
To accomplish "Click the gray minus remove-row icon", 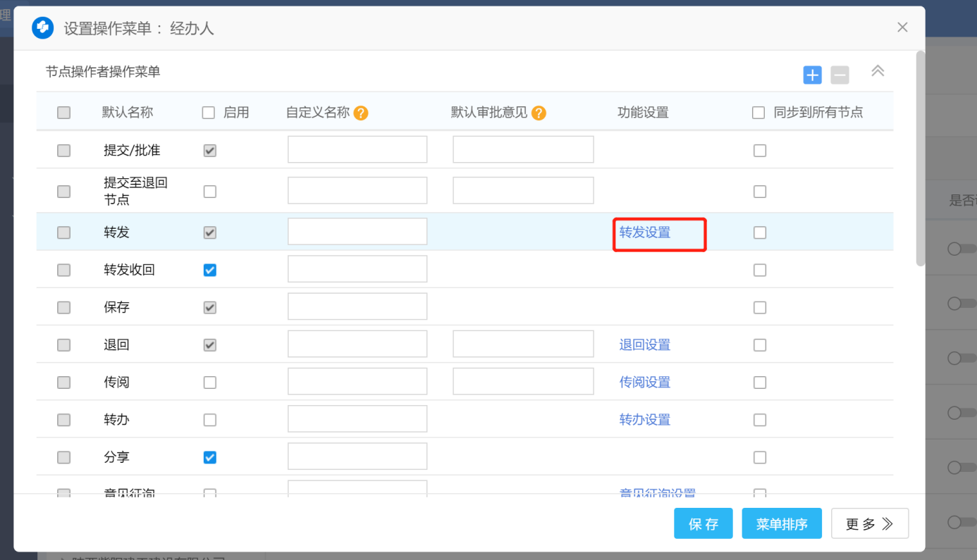I will [x=840, y=75].
